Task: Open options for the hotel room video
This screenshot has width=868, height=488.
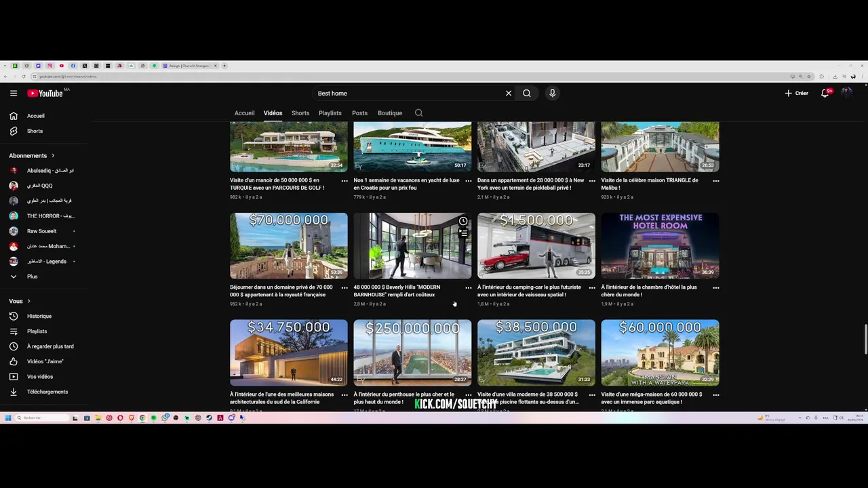Action: (716, 288)
